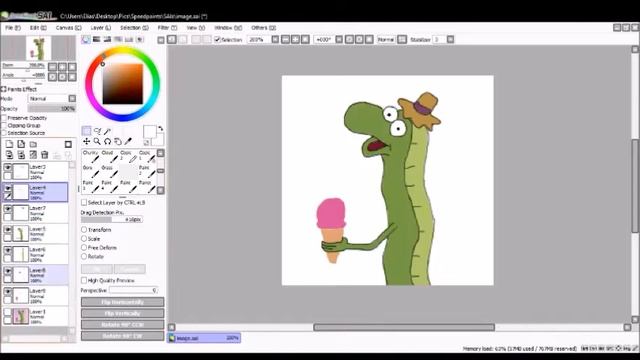The image size is (640, 360).
Task: Toggle the Selection checkbox in toolbar
Action: pos(218,39)
